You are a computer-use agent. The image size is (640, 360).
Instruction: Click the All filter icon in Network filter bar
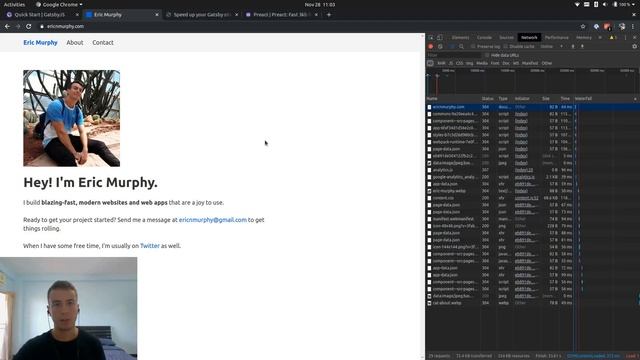[430, 63]
